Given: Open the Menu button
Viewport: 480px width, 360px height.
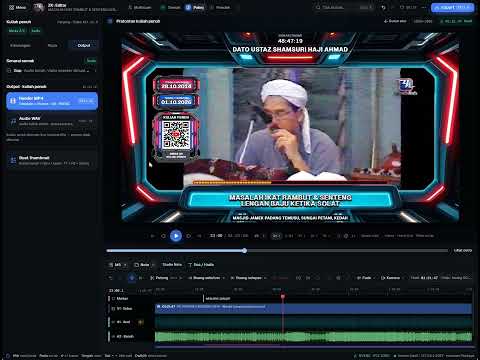Looking at the screenshot, I should (17, 7).
